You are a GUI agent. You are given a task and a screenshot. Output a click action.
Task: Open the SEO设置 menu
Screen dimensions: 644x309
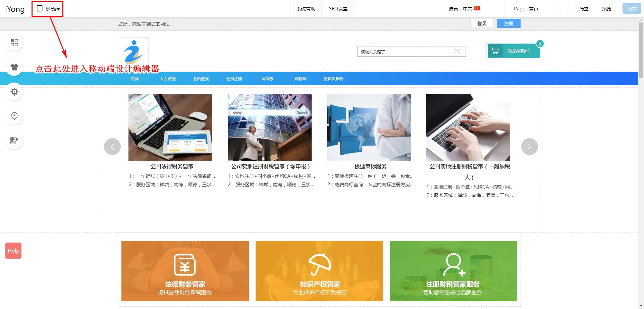338,9
